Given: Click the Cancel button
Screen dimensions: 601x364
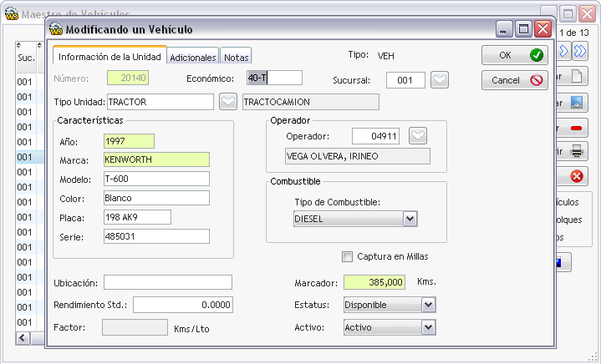Looking at the screenshot, I should 514,80.
